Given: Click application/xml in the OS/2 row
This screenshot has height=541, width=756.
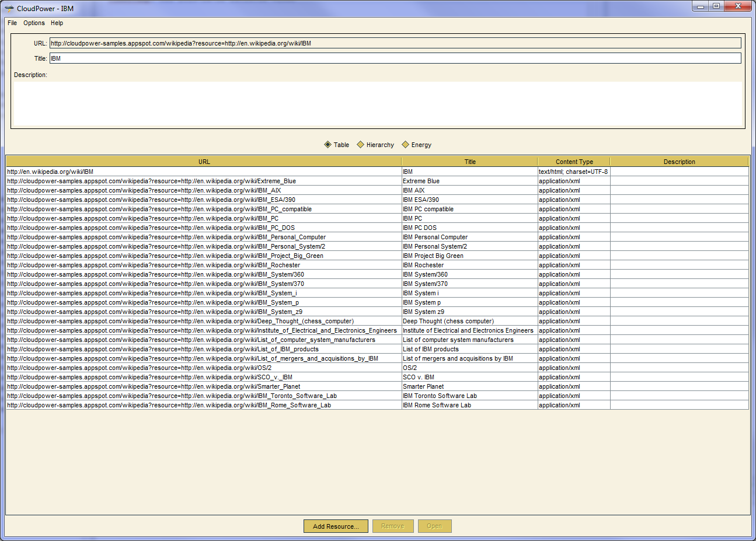Looking at the screenshot, I should point(574,368).
